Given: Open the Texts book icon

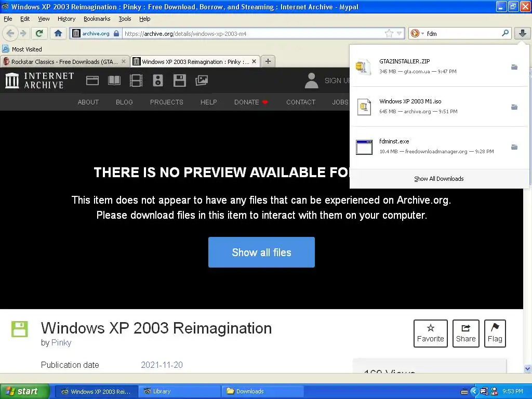Looking at the screenshot, I should click(x=114, y=81).
